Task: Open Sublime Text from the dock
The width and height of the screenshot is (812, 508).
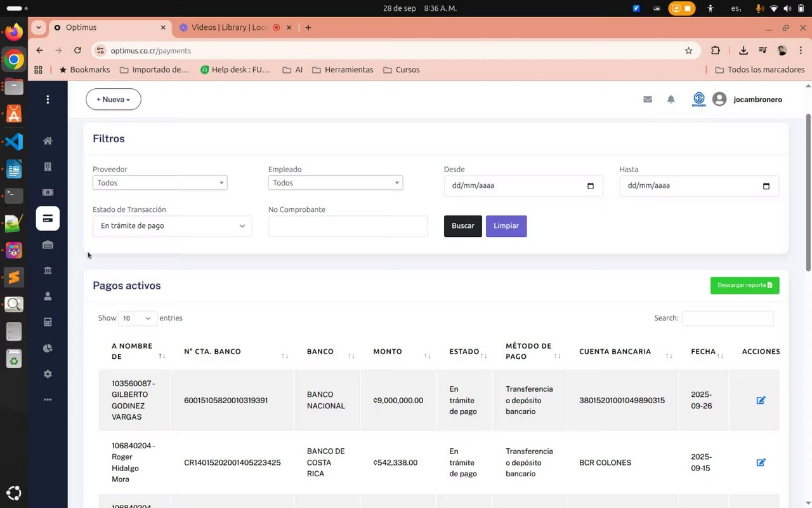Action: pos(14,277)
